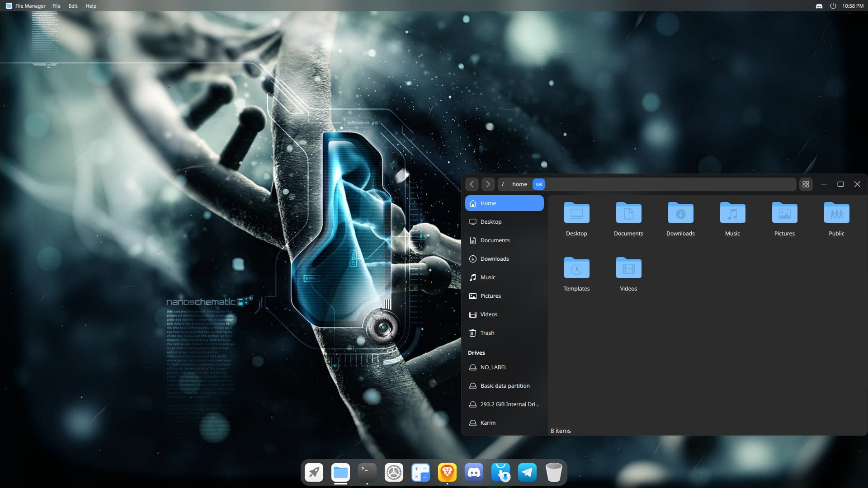Go to Music in the sidebar
The width and height of the screenshot is (868, 488).
(504, 277)
